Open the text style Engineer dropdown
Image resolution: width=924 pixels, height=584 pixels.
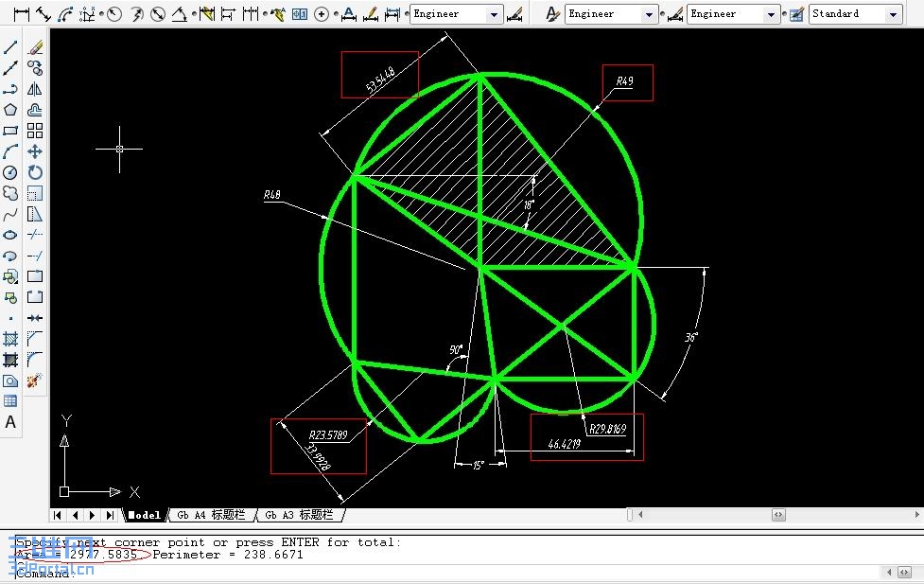pyautogui.click(x=611, y=14)
